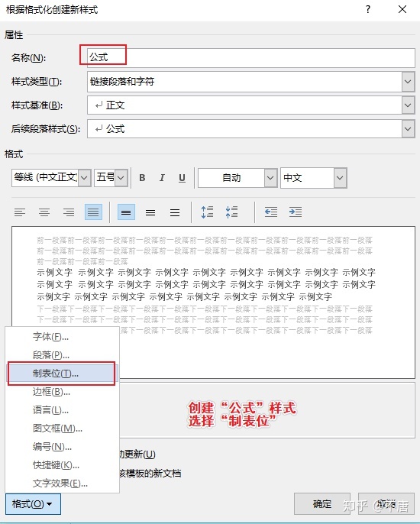This screenshot has width=420, height=524.
Task: Decrease indent button
Action: coord(271,212)
